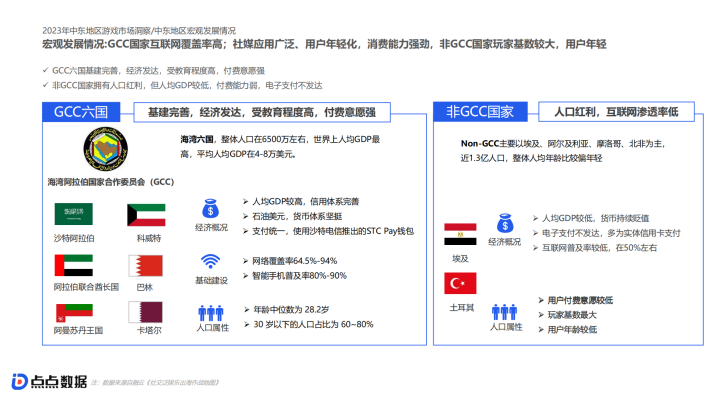Select the 非GCC国家 blue header tab
The width and height of the screenshot is (710, 399).
[480, 111]
